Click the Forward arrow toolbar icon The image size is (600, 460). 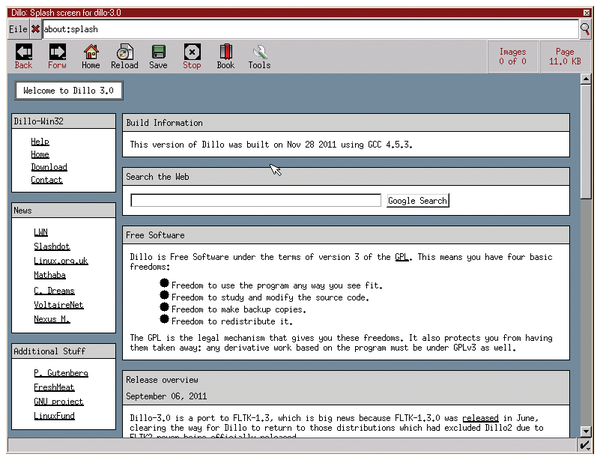point(57,56)
